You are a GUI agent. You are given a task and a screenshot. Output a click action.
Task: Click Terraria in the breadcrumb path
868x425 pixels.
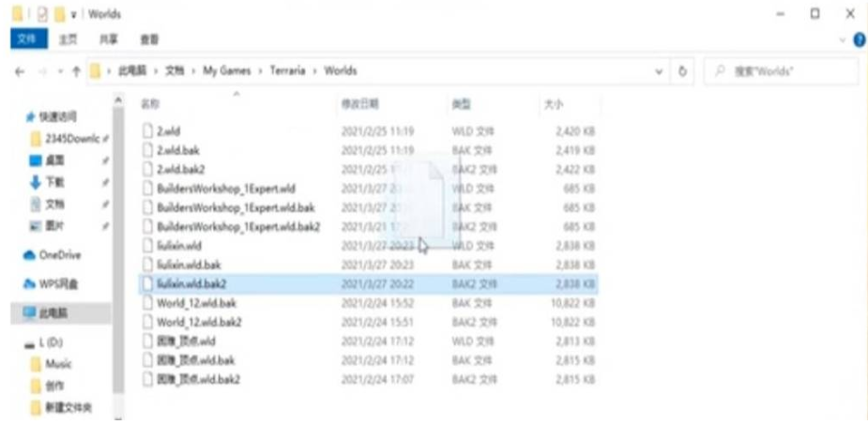[x=287, y=71]
